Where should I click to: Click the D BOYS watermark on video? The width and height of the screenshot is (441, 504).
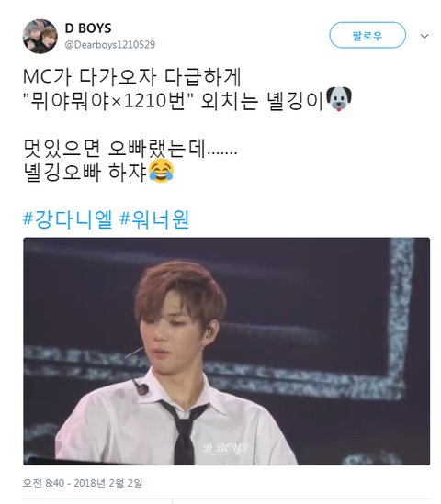[225, 447]
